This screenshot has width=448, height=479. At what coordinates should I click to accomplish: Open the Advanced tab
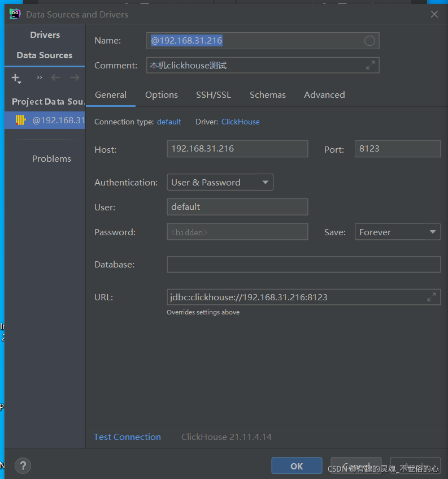coord(324,95)
